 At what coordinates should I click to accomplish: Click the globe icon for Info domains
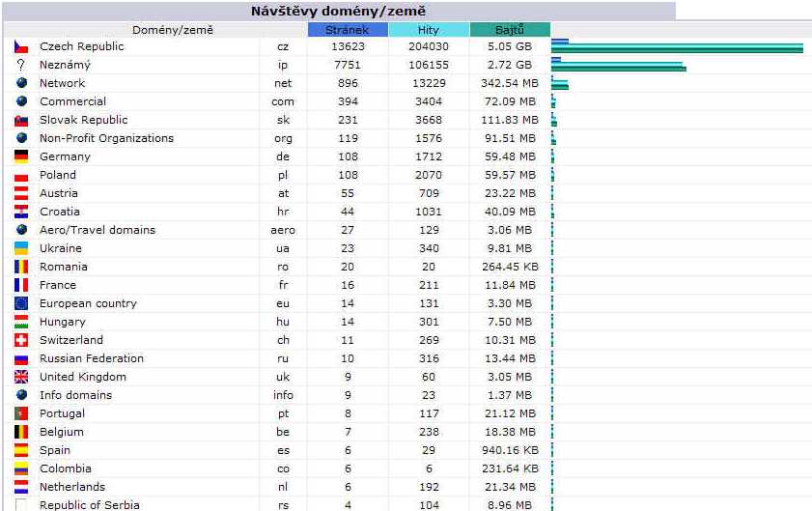tap(22, 394)
